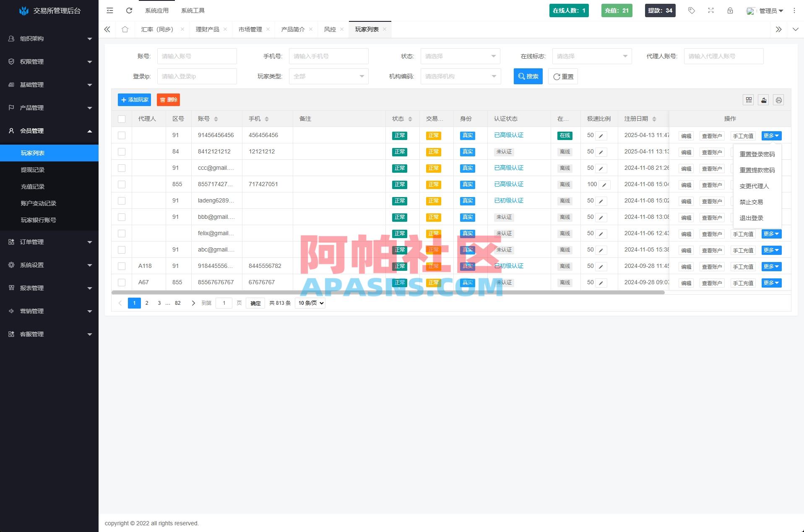The width and height of the screenshot is (804, 532).
Task: Open the 状态 filter dropdown
Action: 460,56
